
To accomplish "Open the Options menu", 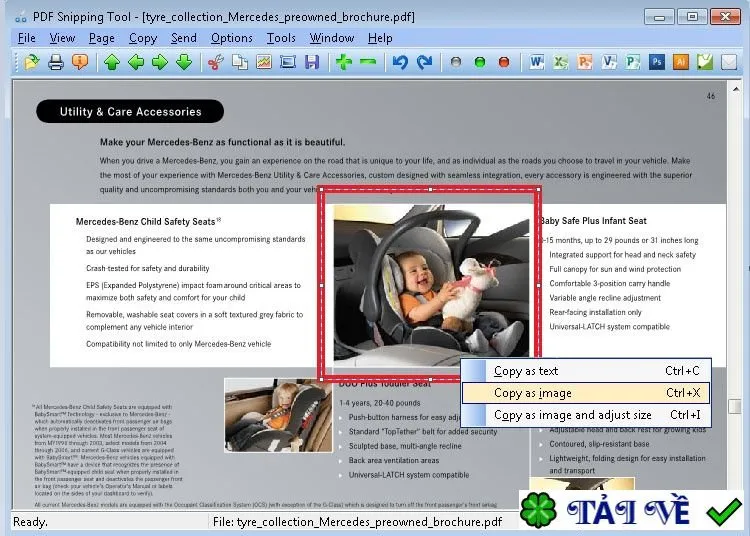I will (232, 38).
